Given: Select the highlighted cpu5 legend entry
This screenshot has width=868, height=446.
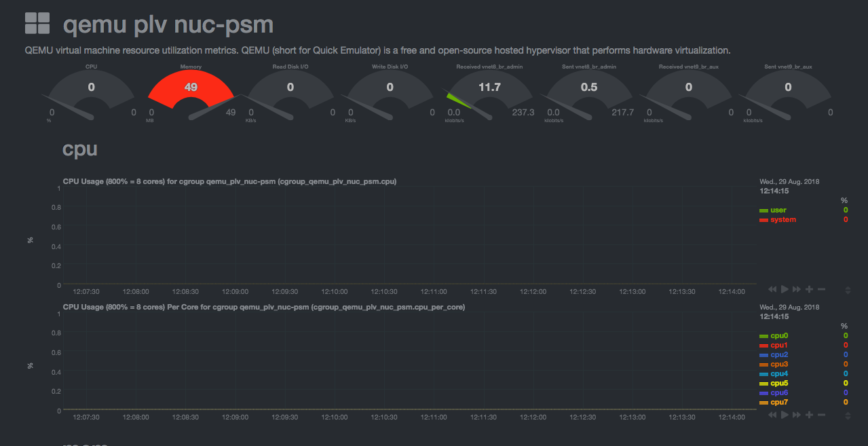Looking at the screenshot, I should pos(777,383).
